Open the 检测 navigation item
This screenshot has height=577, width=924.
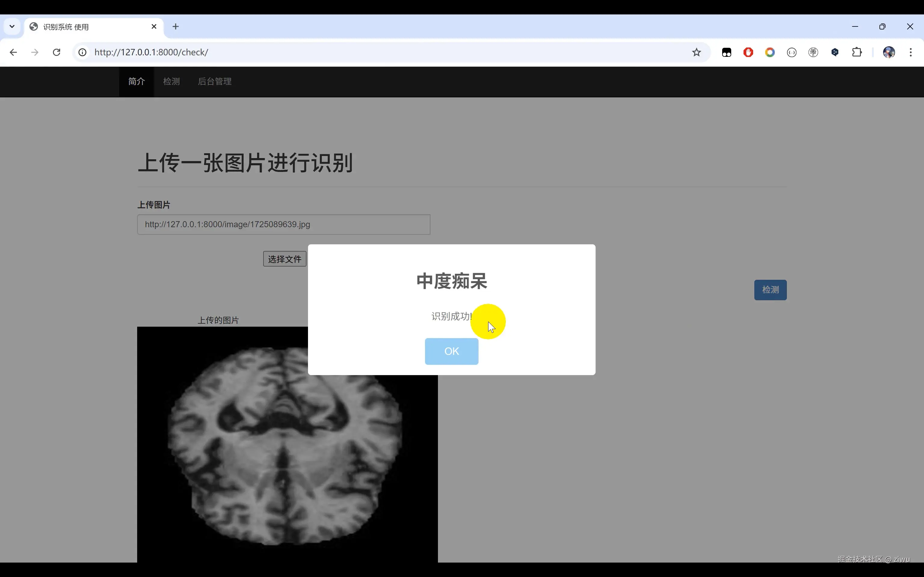[171, 82]
